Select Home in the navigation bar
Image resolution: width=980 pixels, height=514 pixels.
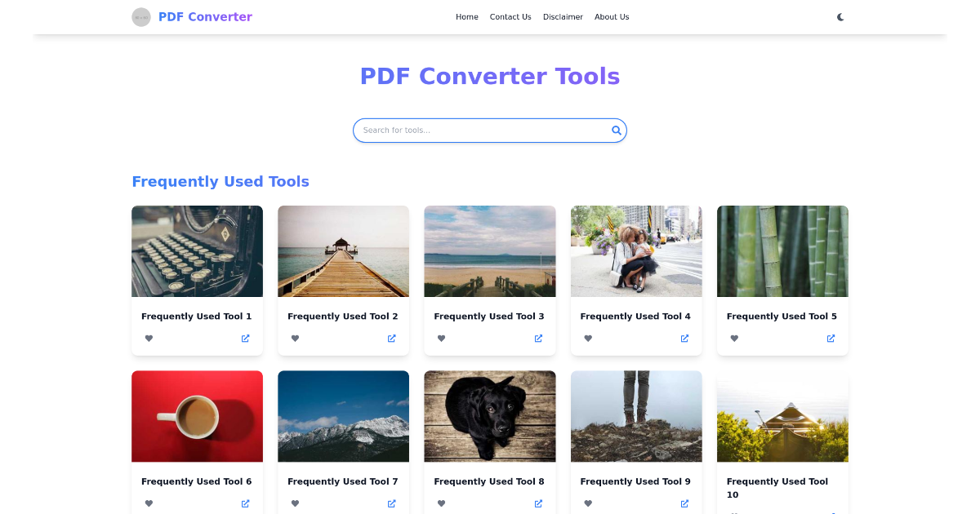(x=467, y=16)
